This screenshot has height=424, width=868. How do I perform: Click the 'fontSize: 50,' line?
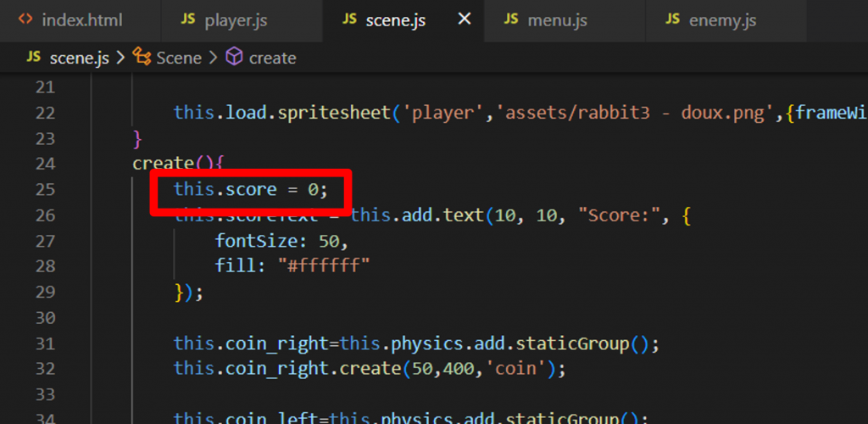(281, 241)
